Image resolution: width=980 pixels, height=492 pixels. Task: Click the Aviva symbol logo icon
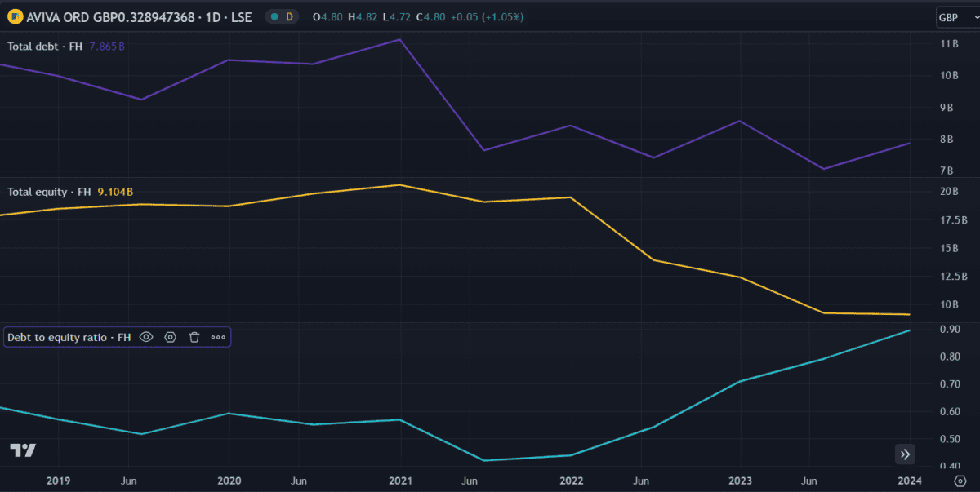[x=14, y=16]
